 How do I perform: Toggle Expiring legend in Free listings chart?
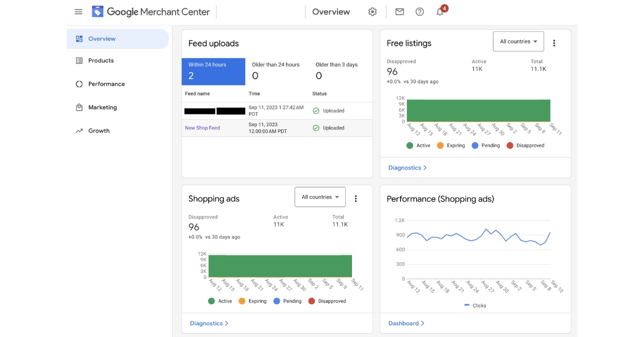click(451, 145)
